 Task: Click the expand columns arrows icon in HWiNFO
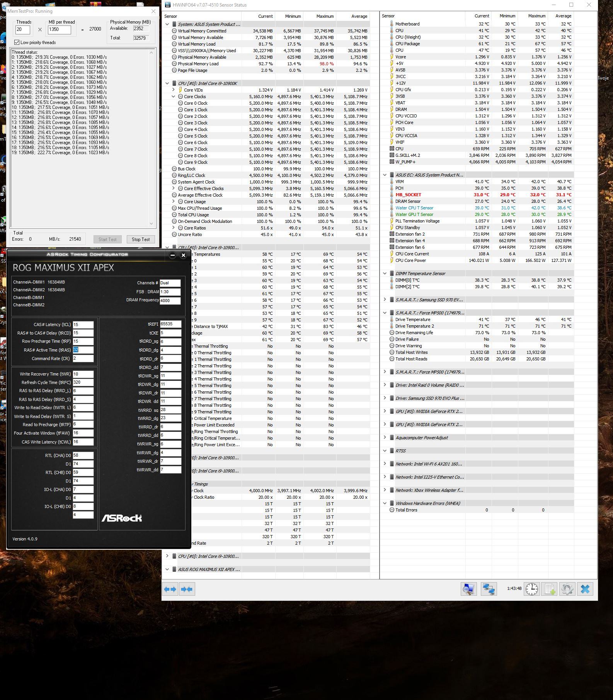170,589
